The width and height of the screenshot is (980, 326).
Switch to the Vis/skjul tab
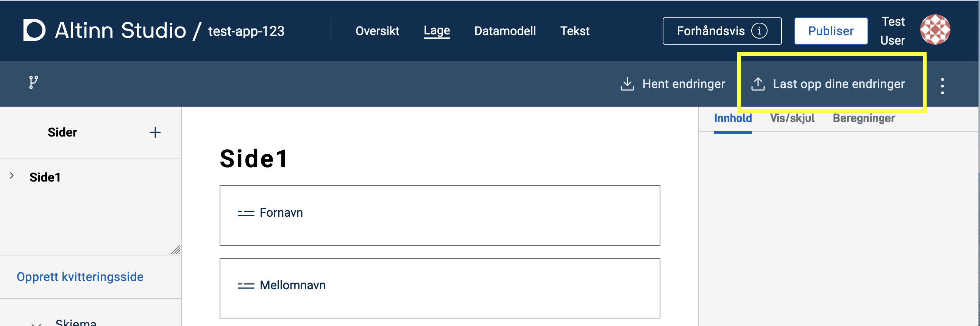click(x=793, y=118)
